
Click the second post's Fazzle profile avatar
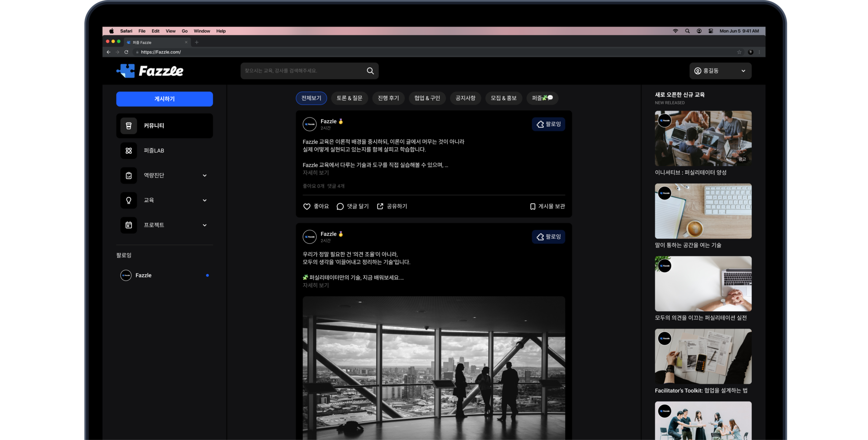[310, 237]
